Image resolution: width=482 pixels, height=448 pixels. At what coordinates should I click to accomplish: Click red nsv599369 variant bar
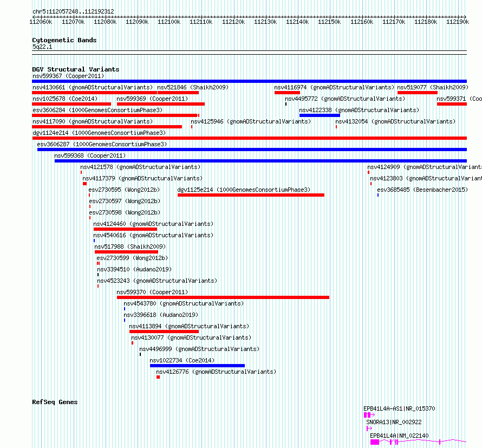click(161, 104)
